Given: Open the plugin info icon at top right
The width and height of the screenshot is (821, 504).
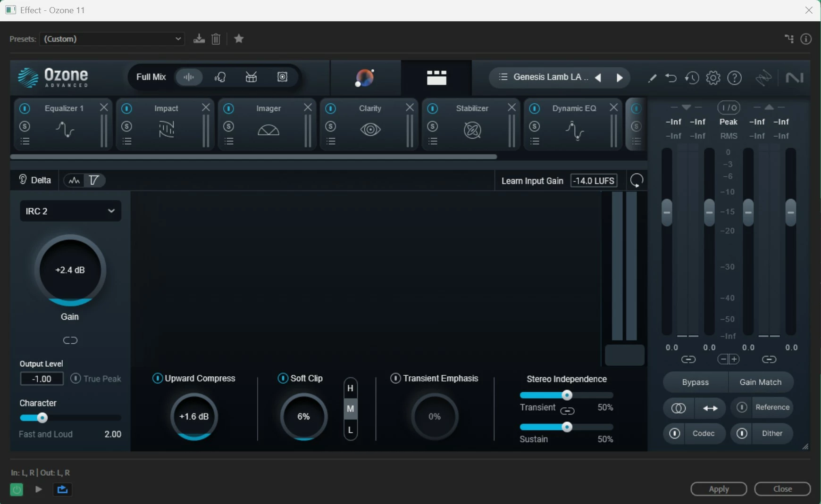Looking at the screenshot, I should pos(806,39).
